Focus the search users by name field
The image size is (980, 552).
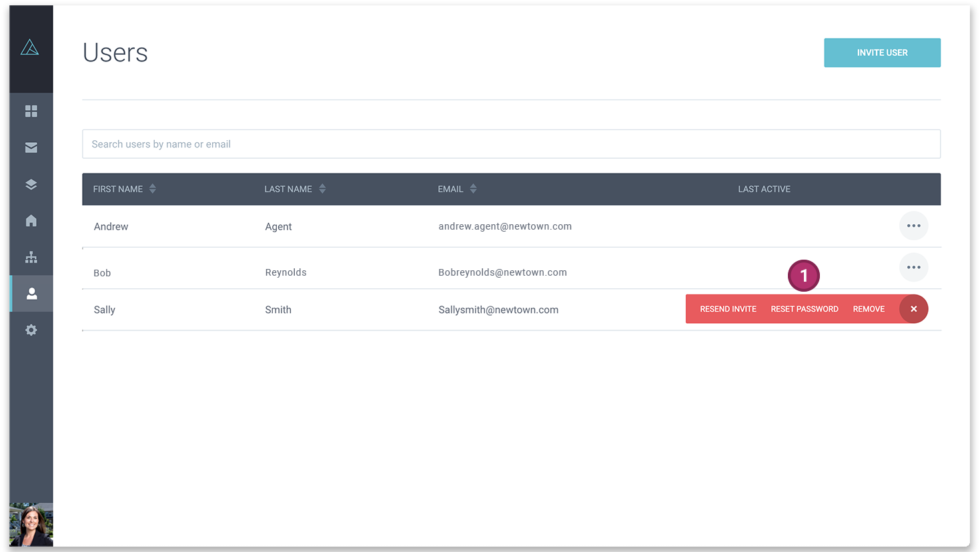(511, 144)
